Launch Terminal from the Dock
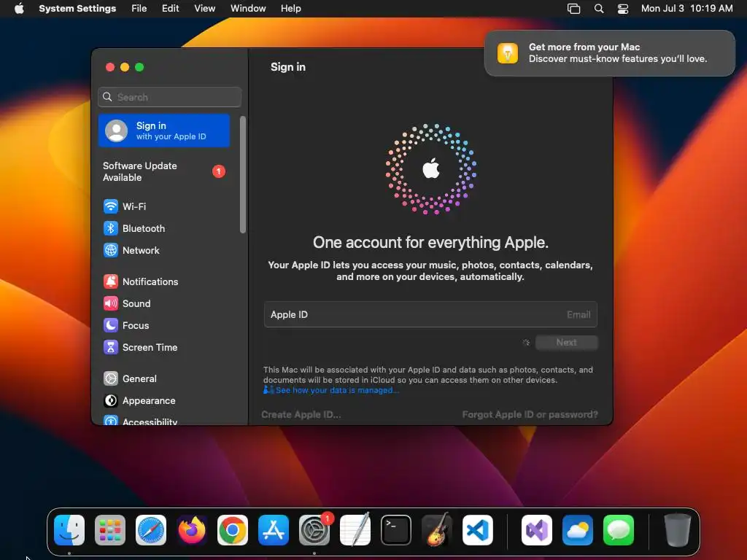Viewport: 747px width, 560px height. pyautogui.click(x=396, y=530)
